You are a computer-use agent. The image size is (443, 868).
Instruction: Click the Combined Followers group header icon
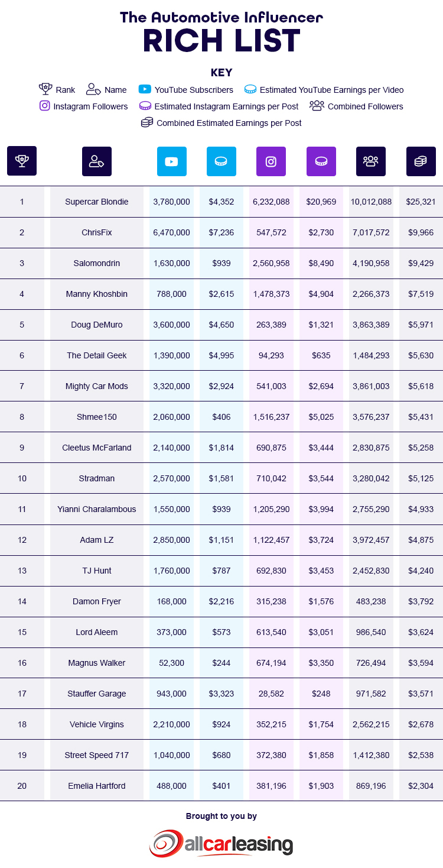tap(371, 161)
